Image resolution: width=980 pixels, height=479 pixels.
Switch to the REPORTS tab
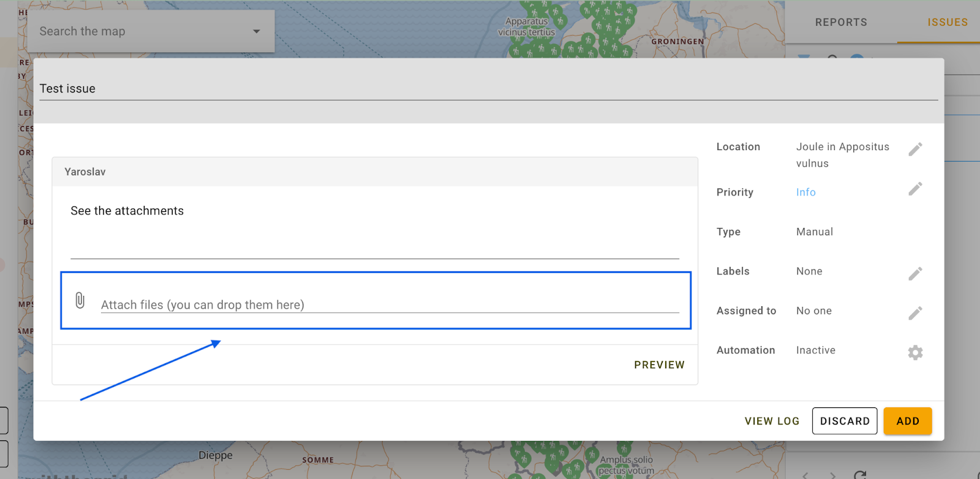point(841,23)
